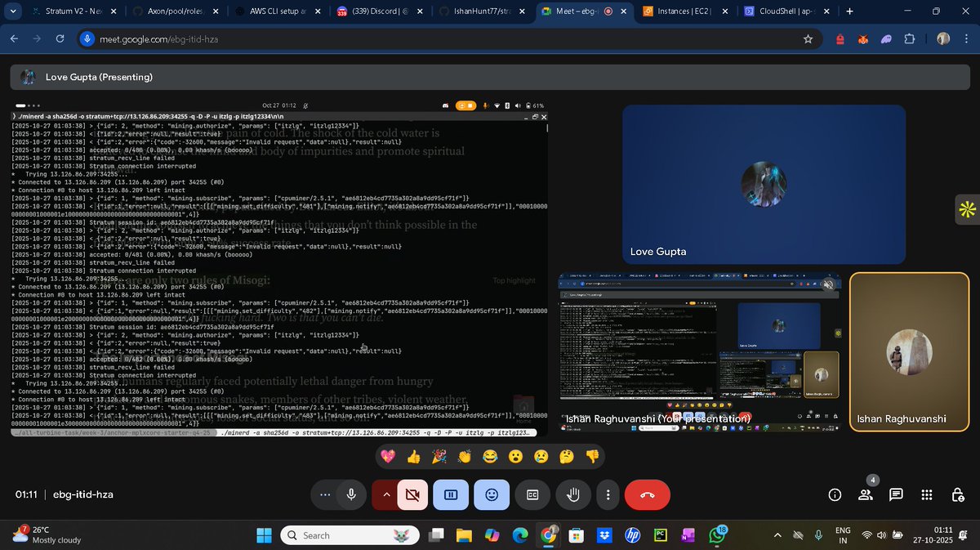The image size is (980, 550).
Task: Switch to Axon/pool/roles tab
Action: [x=176, y=11]
